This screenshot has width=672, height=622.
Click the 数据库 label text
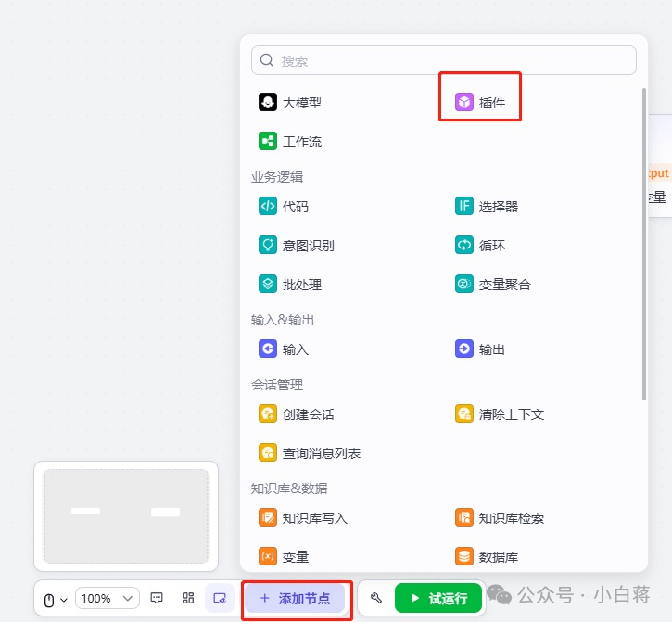pyautogui.click(x=499, y=557)
